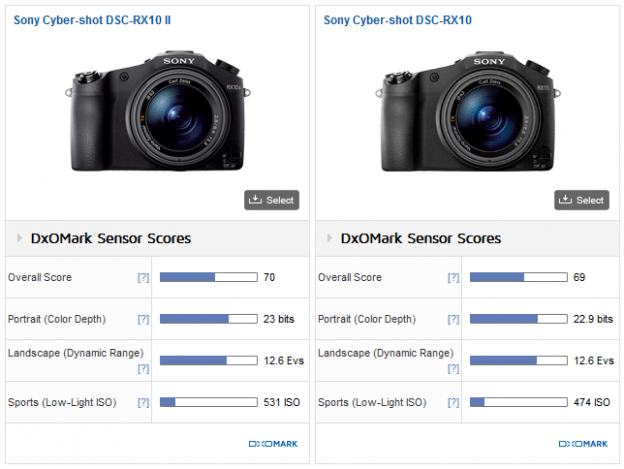Click the '23 bits' color depth value

[279, 319]
